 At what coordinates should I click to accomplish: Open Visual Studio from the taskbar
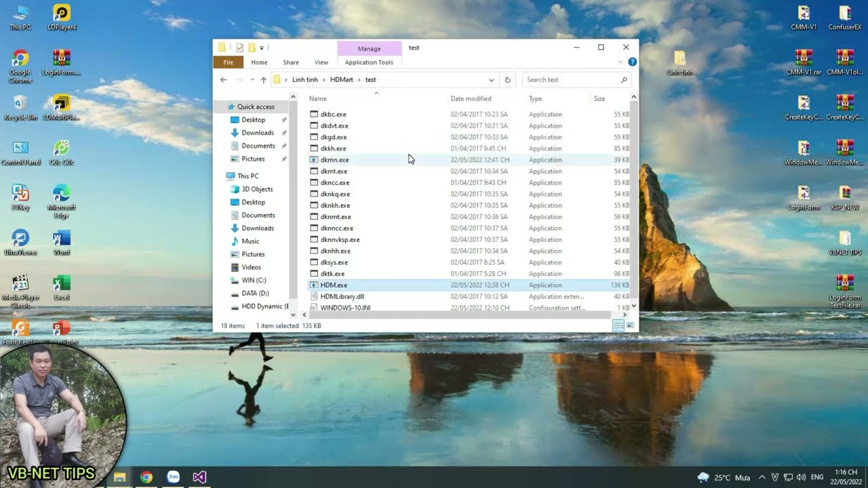[199, 477]
